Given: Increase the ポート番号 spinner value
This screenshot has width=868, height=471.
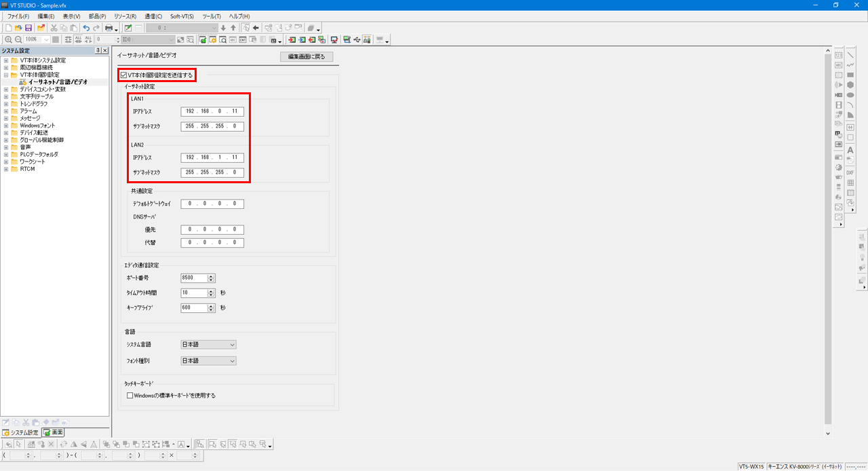Looking at the screenshot, I should (212, 276).
